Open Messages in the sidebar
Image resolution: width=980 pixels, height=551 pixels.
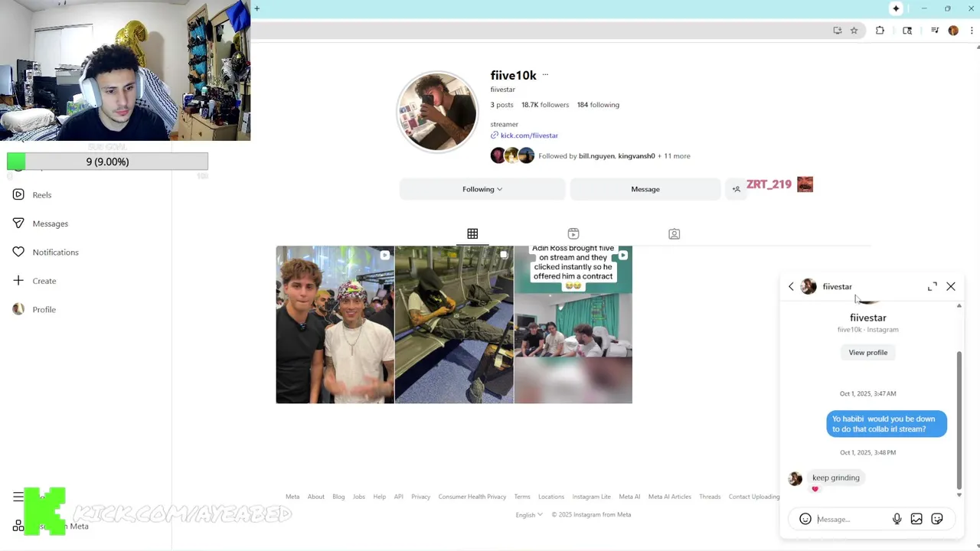40,223
